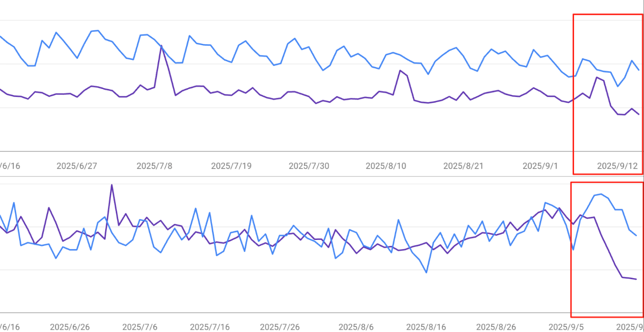The image size is (644, 332).
Task: Click the 2025/6/26 date in lower chart
Action: pyautogui.click(x=70, y=327)
